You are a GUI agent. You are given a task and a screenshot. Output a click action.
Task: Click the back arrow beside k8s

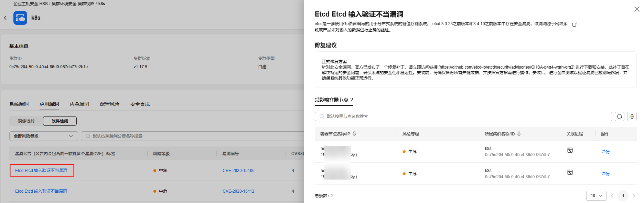click(x=5, y=18)
